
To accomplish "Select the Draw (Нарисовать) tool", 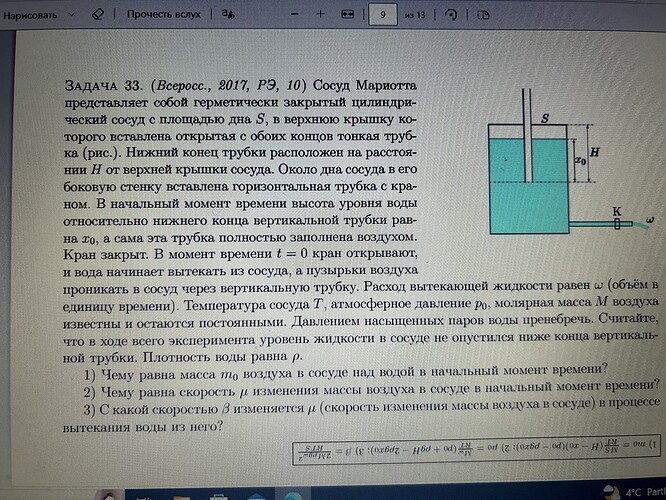I will pos(37,14).
